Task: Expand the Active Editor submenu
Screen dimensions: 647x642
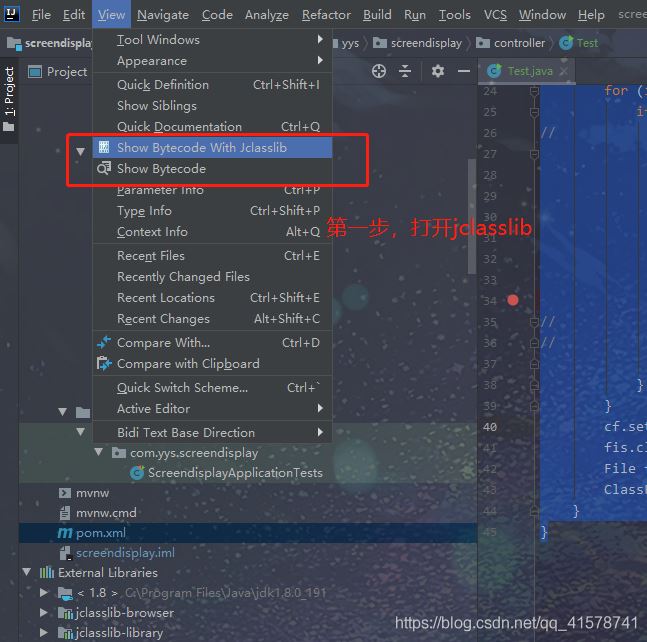Action: [x=320, y=408]
